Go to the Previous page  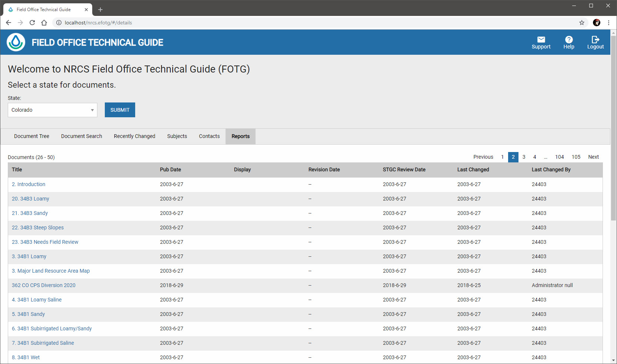(x=483, y=157)
